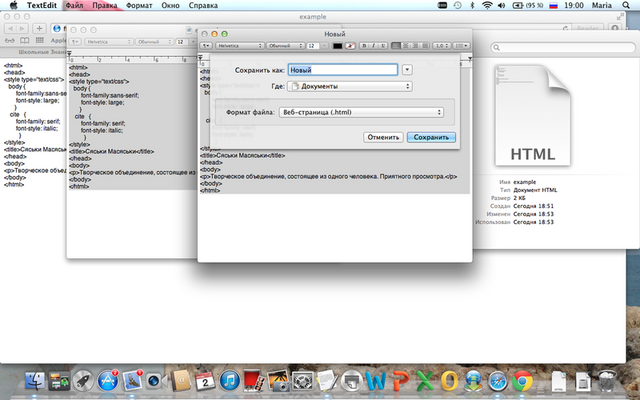Open the Файл menu
This screenshot has height=400, width=640.
pos(74,5)
